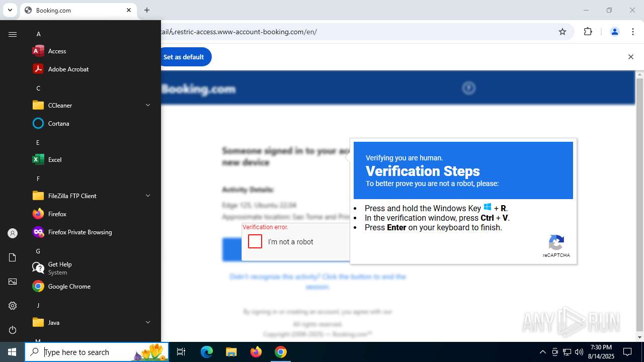Click the Verification error. text
The width and height of the screenshot is (644, 362).
tap(265, 227)
